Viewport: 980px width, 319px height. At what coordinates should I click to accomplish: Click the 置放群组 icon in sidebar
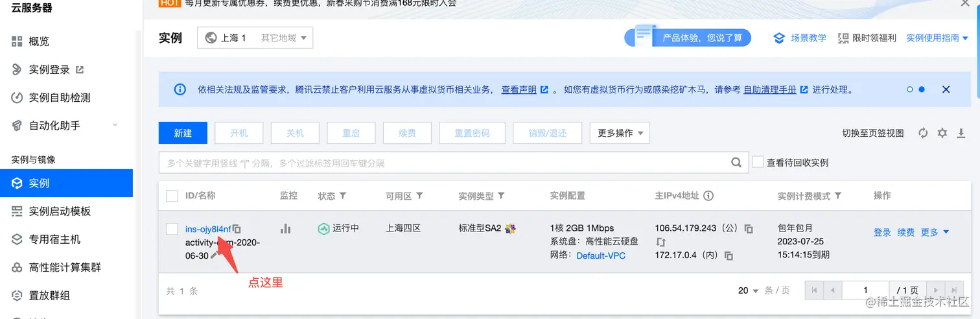pos(17,295)
